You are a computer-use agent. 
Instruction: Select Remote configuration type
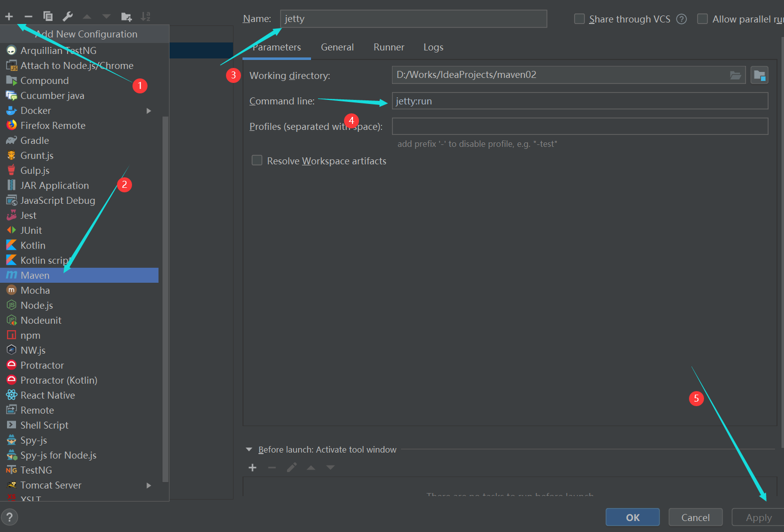pos(80,410)
